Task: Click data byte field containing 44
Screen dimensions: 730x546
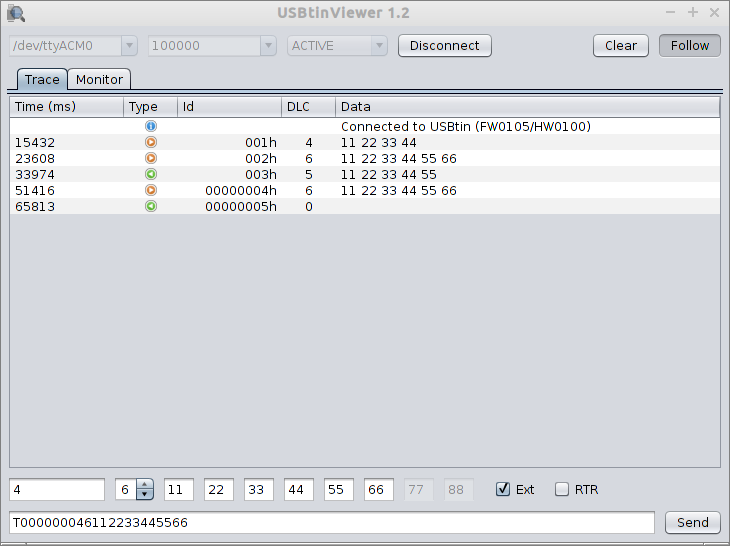Action: pyautogui.click(x=299, y=489)
